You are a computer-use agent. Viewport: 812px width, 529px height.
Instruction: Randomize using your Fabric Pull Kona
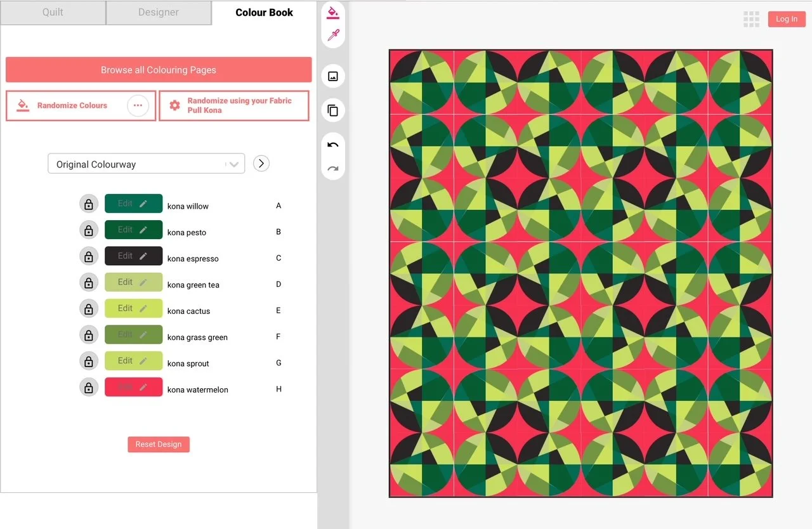[x=234, y=105]
